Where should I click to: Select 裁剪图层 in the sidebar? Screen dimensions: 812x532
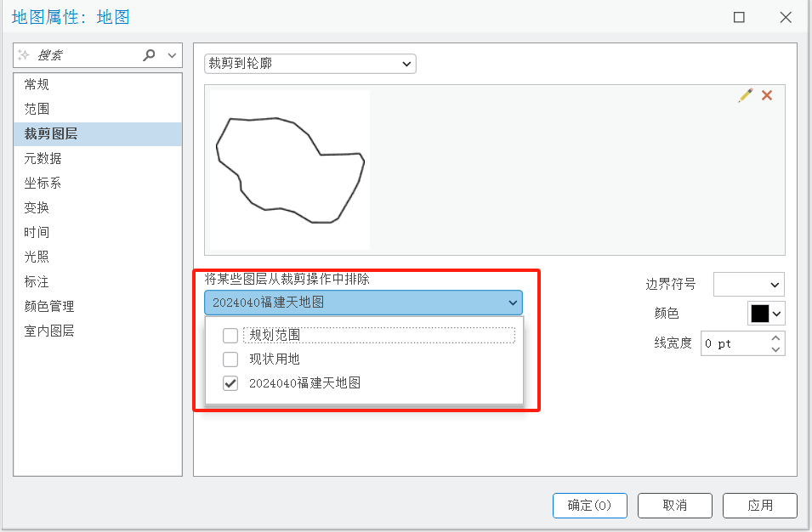[98, 134]
